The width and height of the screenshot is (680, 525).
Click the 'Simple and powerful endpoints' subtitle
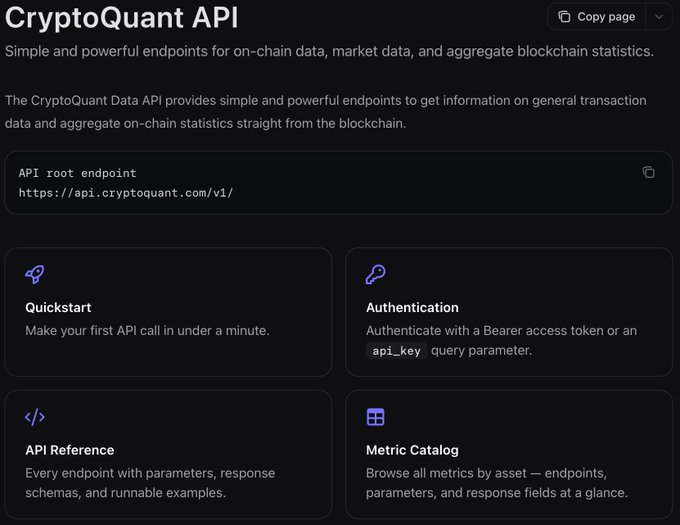[329, 51]
